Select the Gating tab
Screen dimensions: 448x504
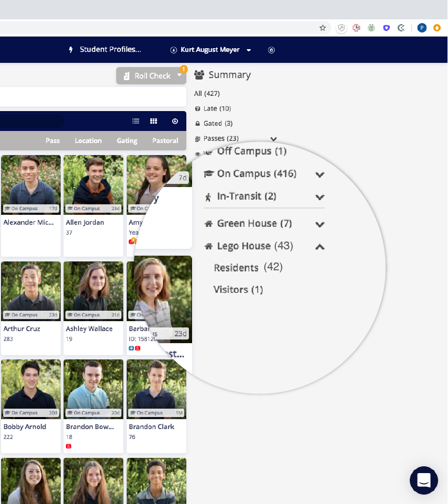pyautogui.click(x=127, y=141)
